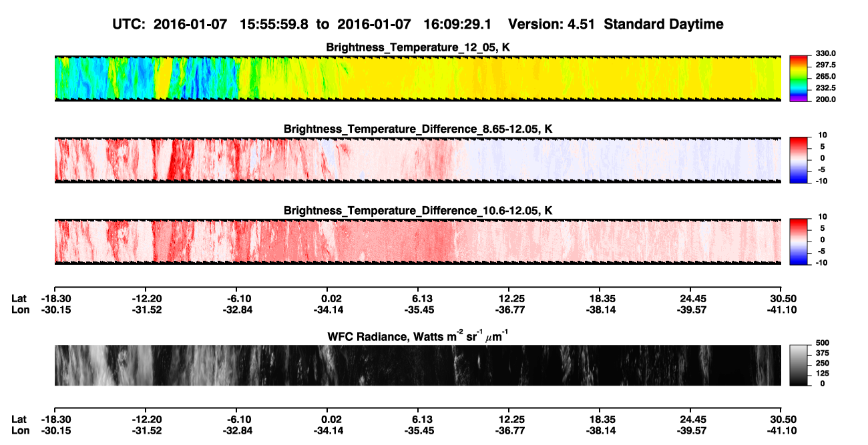Click latitude 30.50 under the 10.6-12.05 panel
This screenshot has width=868, height=445.
[781, 298]
